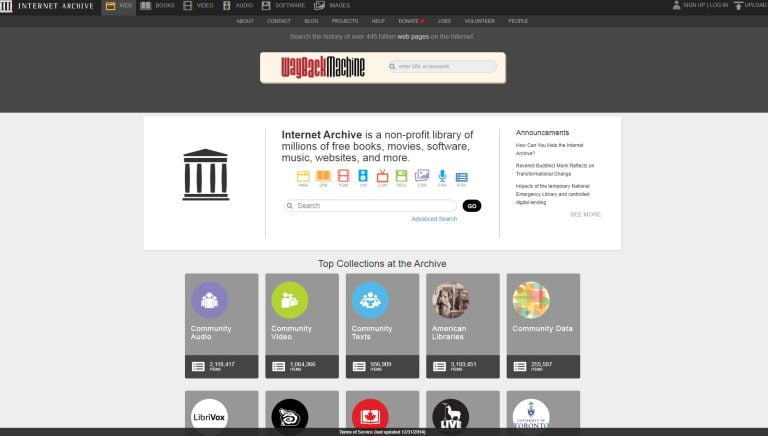Open the Blog link
This screenshot has width=768, height=436.
coord(311,21)
